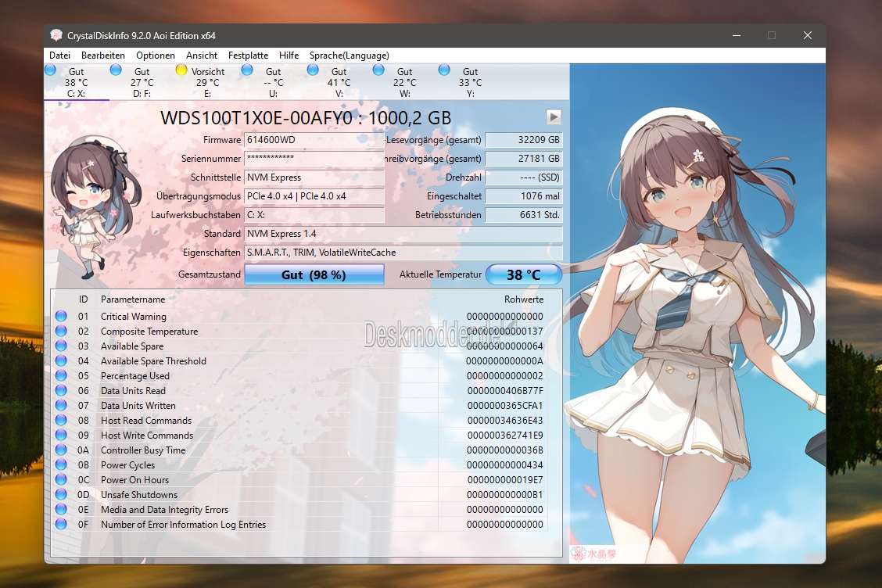The width and height of the screenshot is (882, 588).
Task: Click the total reads value 32209 GB
Action: [524, 139]
